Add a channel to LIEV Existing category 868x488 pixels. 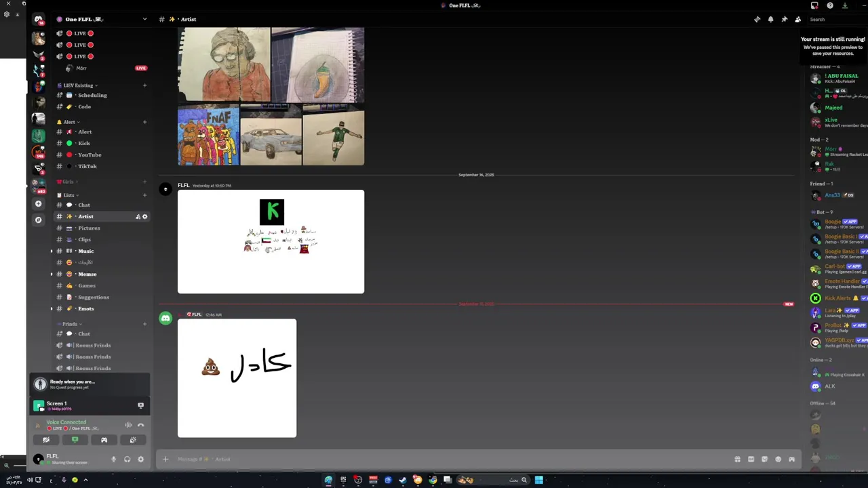coord(144,85)
